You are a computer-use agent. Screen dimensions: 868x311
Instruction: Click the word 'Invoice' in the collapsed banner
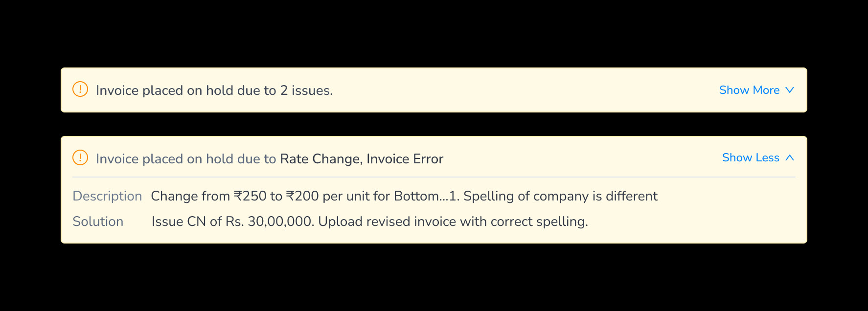click(117, 90)
